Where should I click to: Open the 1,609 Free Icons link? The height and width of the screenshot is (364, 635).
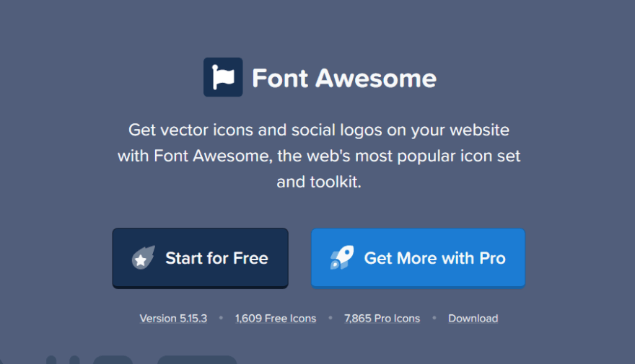(x=276, y=319)
